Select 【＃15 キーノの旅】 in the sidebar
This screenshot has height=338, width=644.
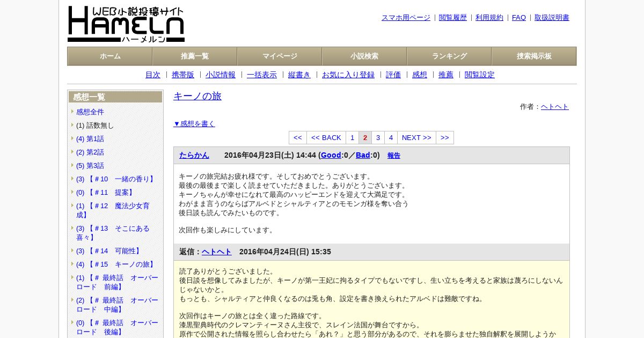pos(116,264)
